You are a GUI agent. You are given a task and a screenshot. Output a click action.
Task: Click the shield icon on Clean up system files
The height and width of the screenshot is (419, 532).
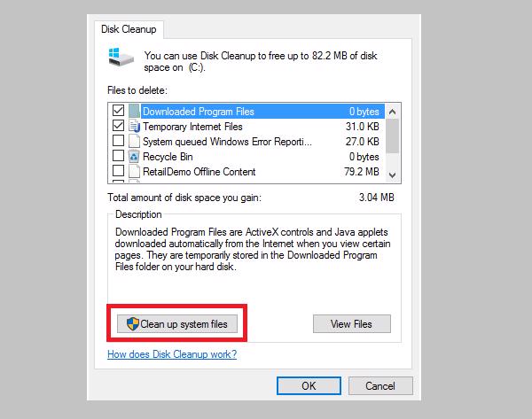coord(132,324)
